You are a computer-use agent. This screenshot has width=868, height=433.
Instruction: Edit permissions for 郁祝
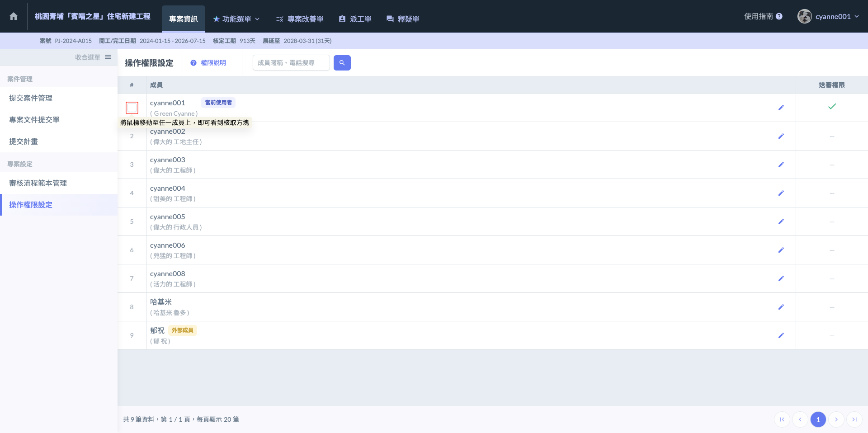781,335
